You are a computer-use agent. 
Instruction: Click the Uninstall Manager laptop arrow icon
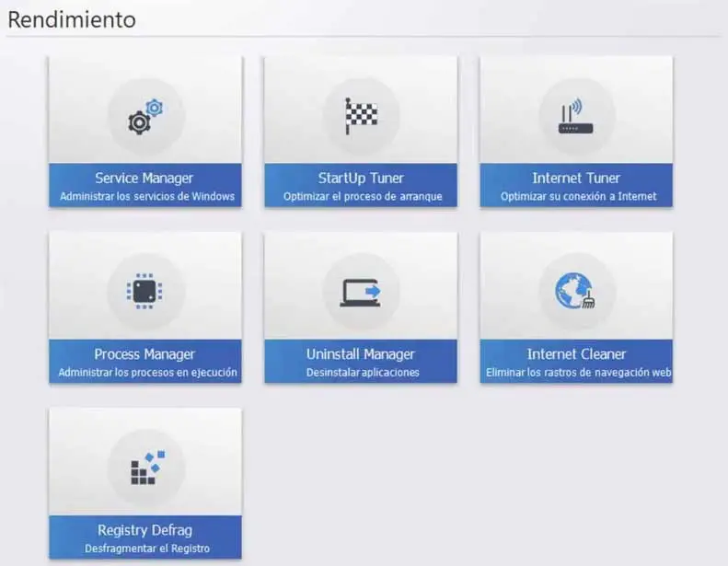(361, 293)
